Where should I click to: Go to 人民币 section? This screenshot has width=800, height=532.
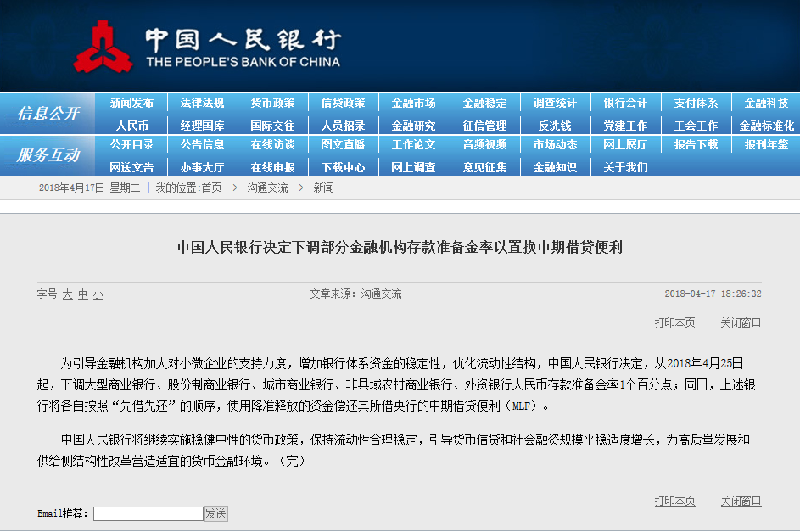coord(131,126)
